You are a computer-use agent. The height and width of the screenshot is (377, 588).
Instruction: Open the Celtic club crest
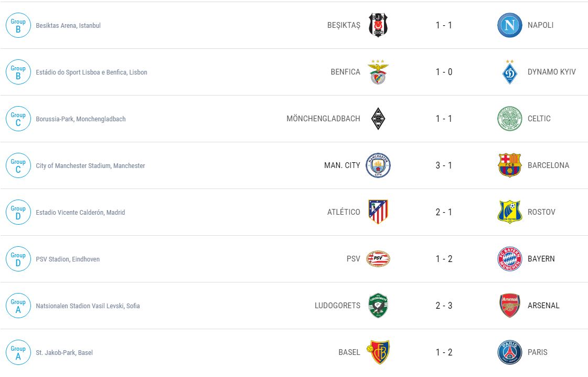(x=509, y=119)
